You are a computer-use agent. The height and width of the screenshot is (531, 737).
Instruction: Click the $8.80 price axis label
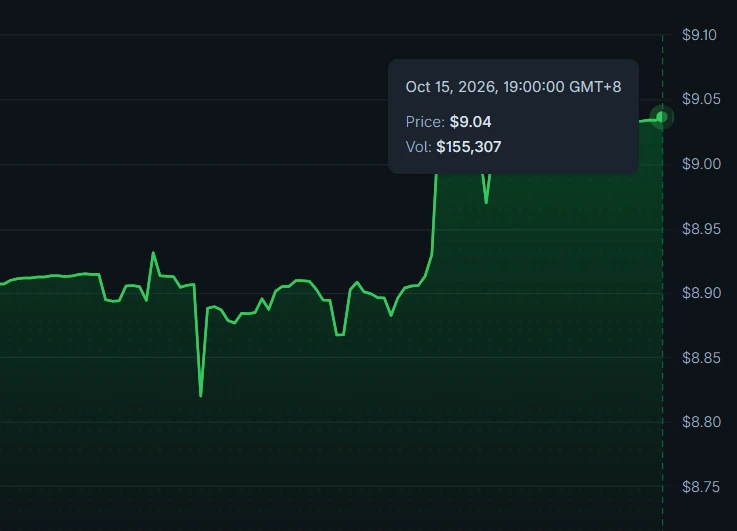(x=701, y=422)
